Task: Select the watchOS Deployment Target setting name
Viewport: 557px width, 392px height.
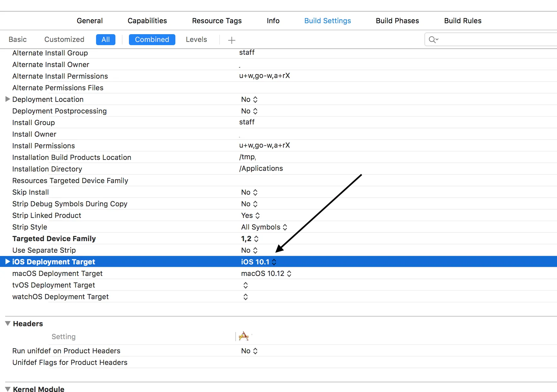Action: [60, 297]
